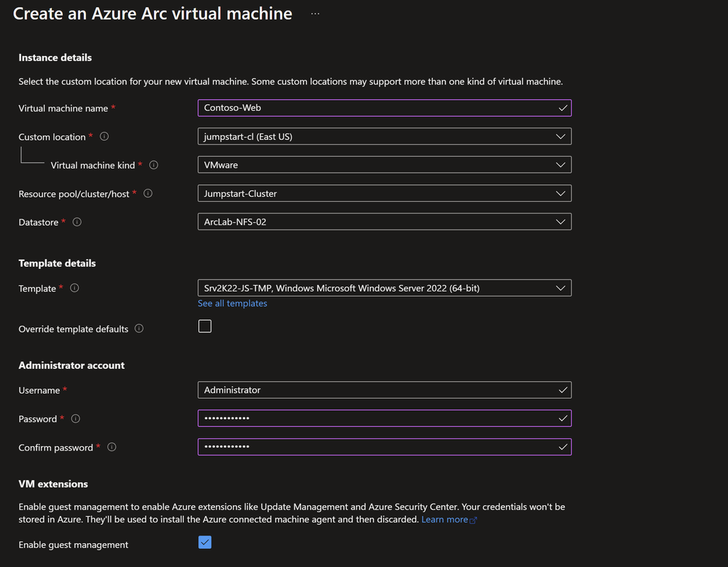The width and height of the screenshot is (728, 567).
Task: Follow the Learn more link
Action: 445,520
